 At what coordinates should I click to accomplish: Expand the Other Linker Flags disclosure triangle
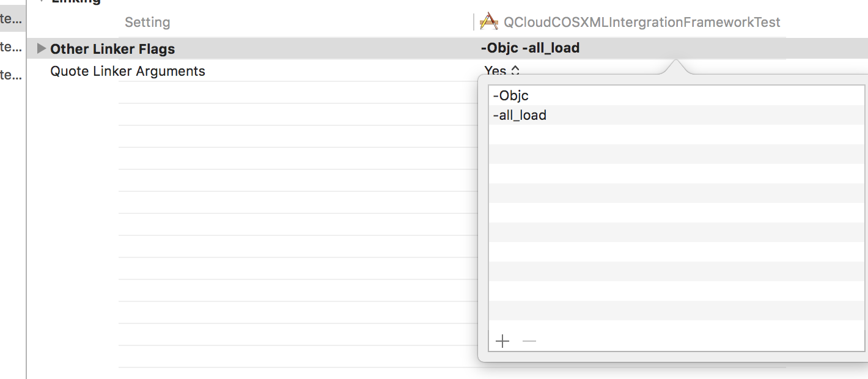coord(42,48)
